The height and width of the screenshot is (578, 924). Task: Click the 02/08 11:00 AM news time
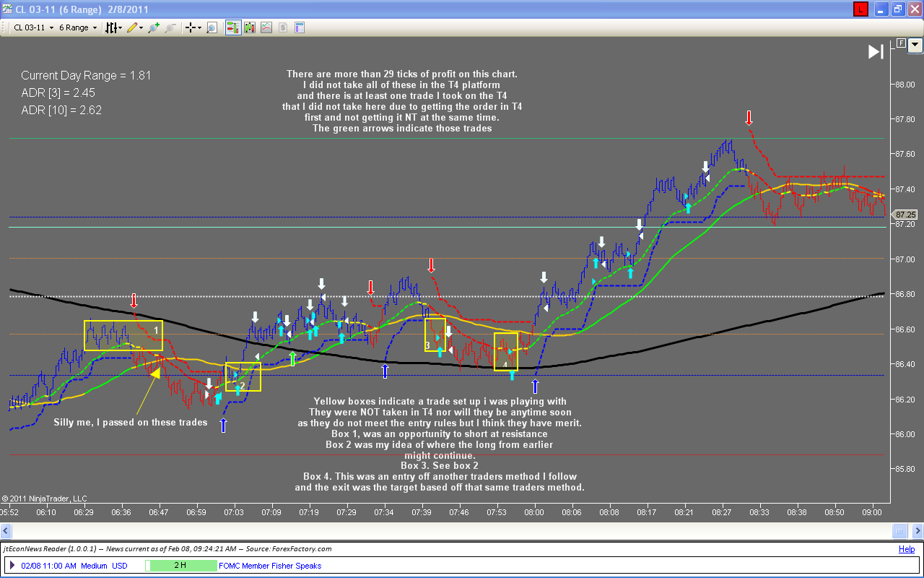click(x=48, y=566)
